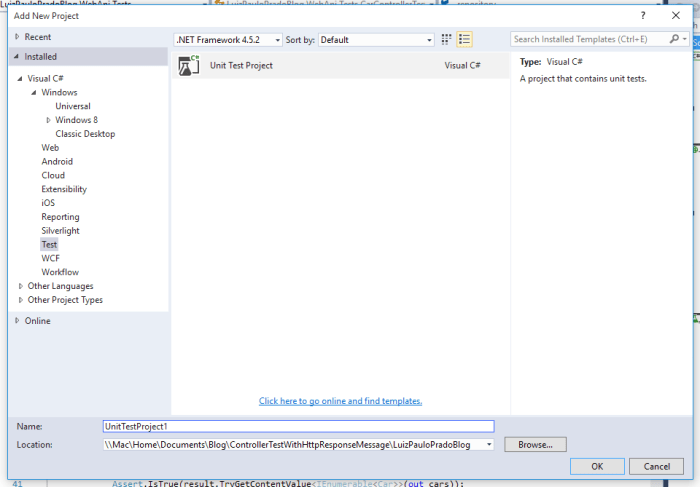Select the Web template category
This screenshot has height=487, width=700.
[x=50, y=147]
